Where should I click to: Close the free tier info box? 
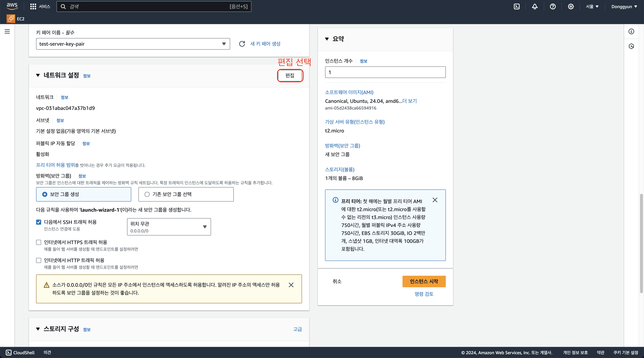[x=435, y=200]
